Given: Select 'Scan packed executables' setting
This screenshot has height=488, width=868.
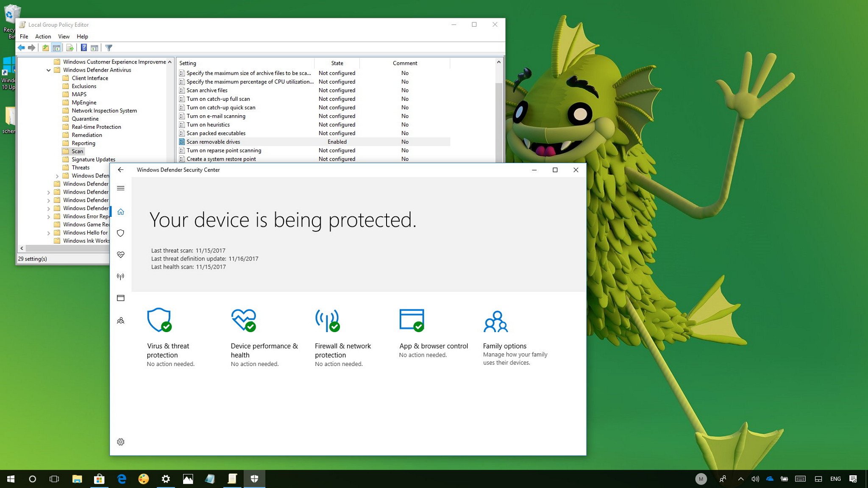Looking at the screenshot, I should (x=314, y=133).
